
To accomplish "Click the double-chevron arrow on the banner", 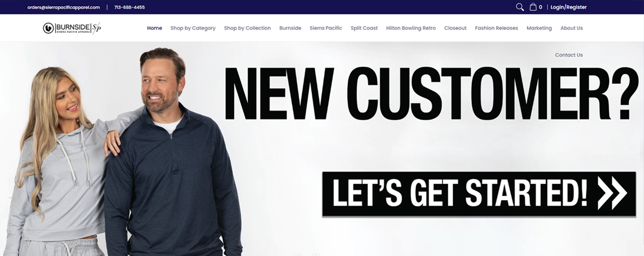I will tap(612, 193).
